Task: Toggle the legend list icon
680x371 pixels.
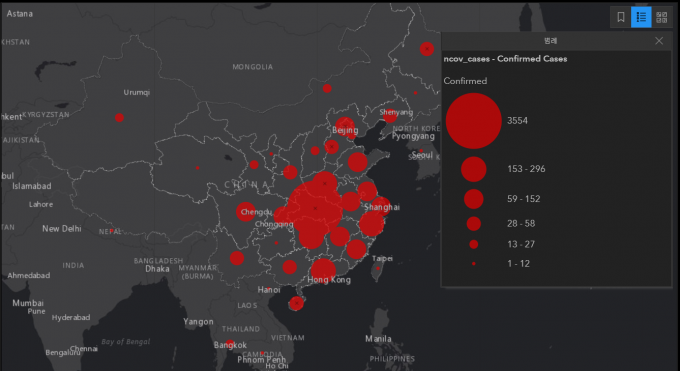Action: pos(641,17)
